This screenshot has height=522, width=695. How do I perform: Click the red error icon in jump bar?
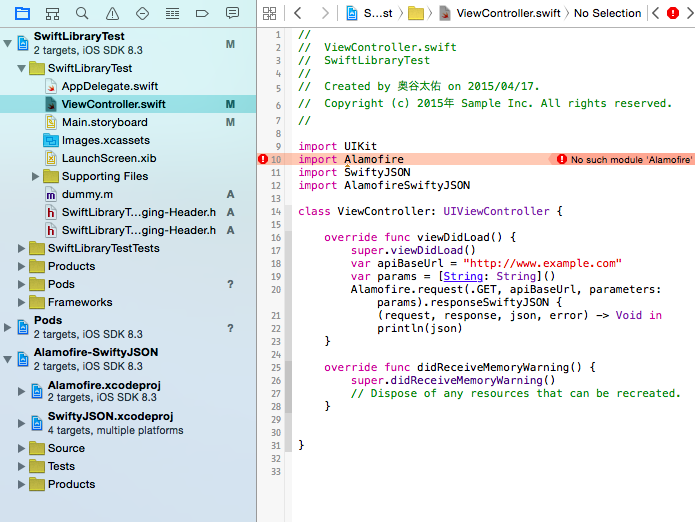coord(673,13)
